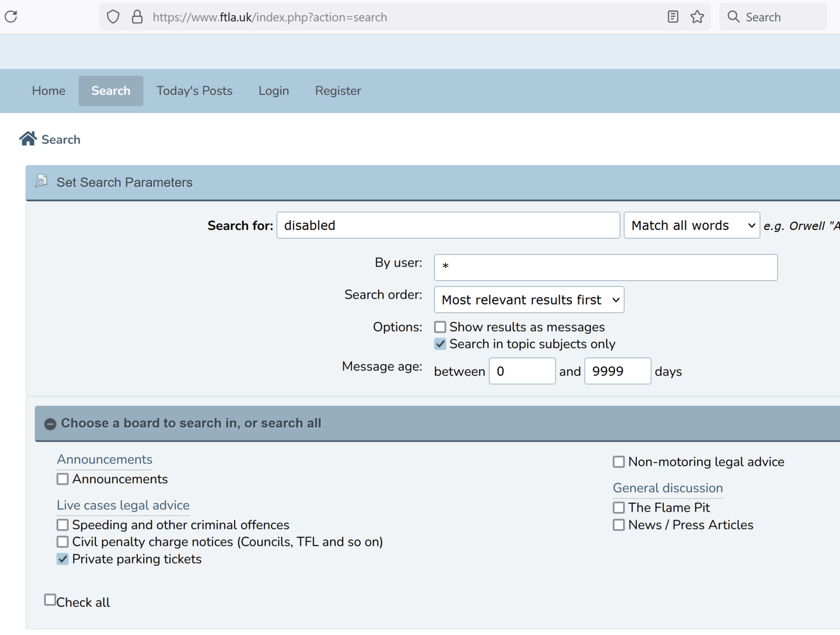
Task: Open Today's Posts in the navigation bar
Action: [x=194, y=91]
